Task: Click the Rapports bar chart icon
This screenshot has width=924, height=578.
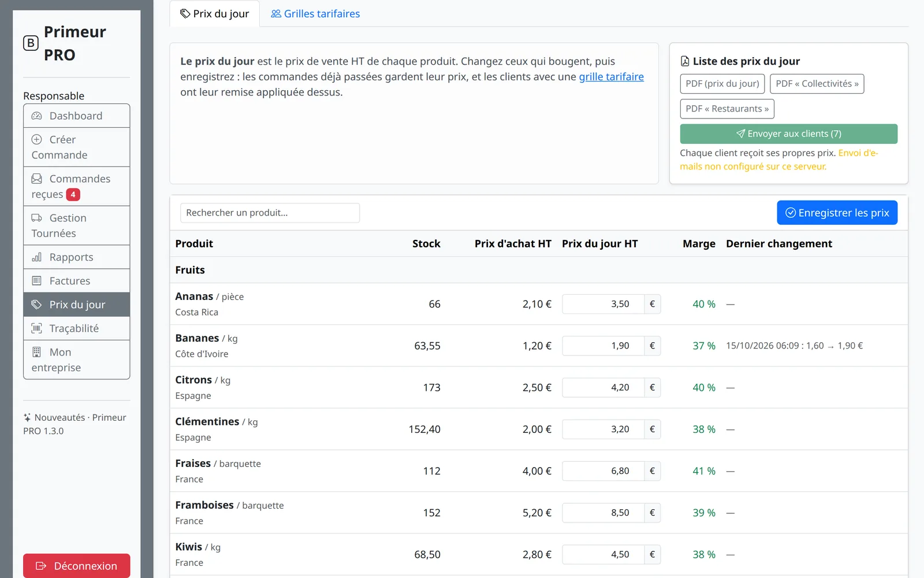Action: pyautogui.click(x=36, y=257)
